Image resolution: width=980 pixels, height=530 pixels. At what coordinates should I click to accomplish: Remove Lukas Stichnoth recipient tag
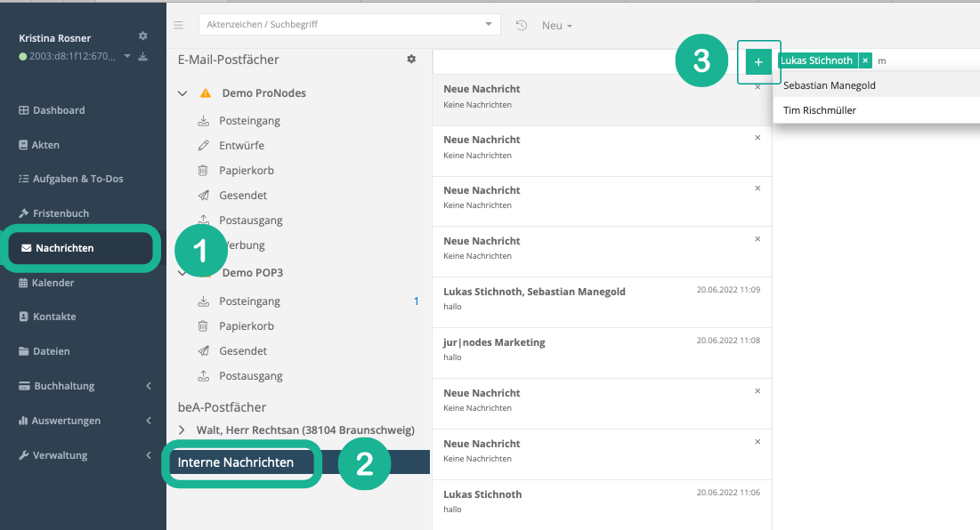coord(865,60)
